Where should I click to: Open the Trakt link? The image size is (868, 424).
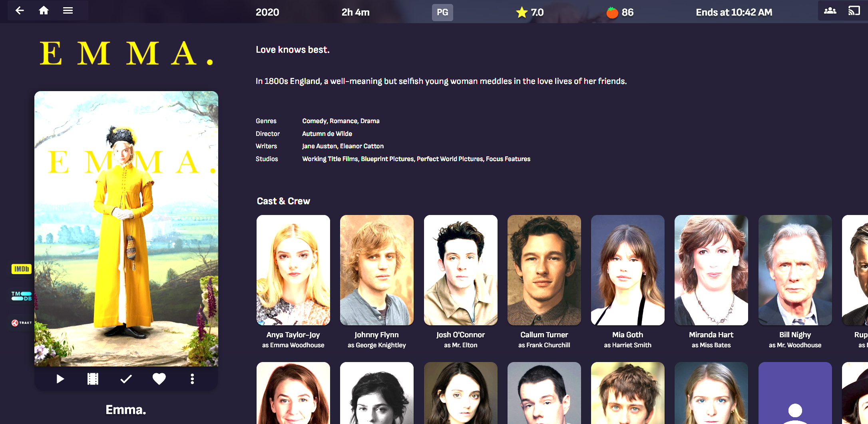coord(22,323)
